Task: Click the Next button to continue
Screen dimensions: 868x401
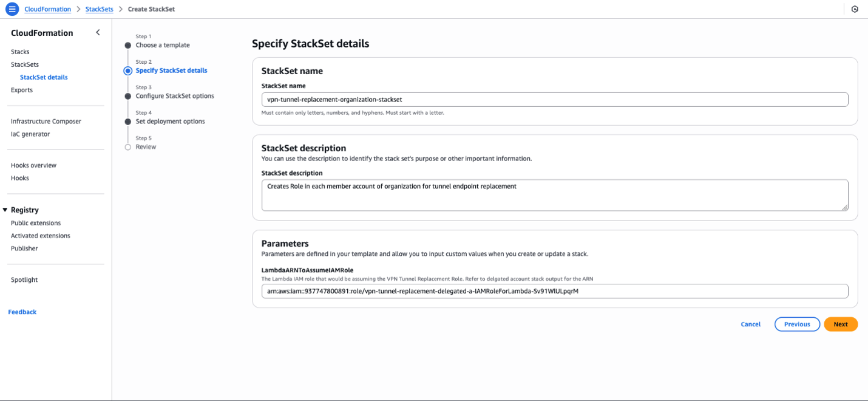Action: (841, 324)
